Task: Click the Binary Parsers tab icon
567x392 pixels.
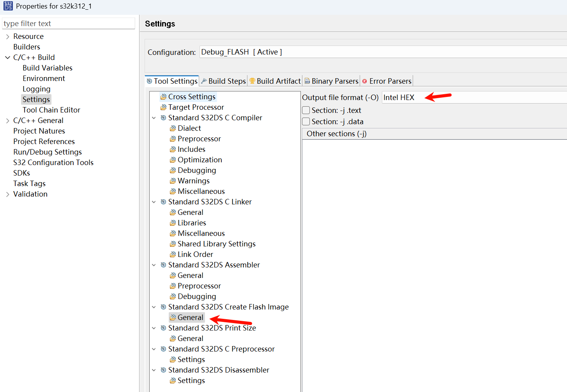Action: (x=307, y=81)
